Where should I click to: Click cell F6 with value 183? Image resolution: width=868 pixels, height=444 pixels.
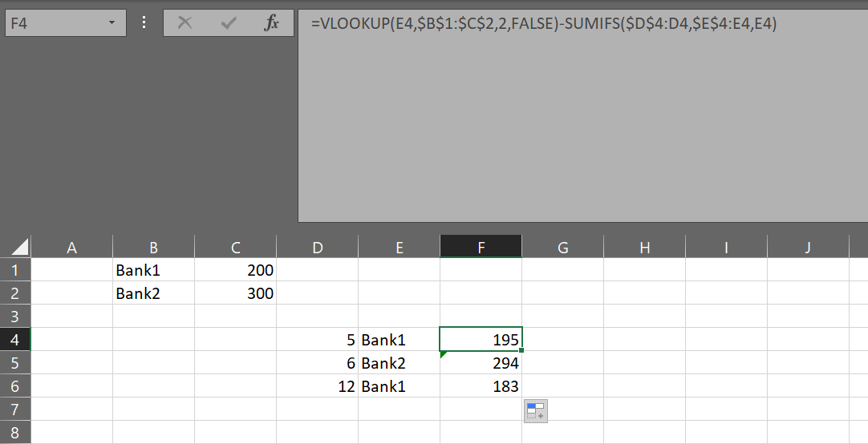tap(481, 386)
